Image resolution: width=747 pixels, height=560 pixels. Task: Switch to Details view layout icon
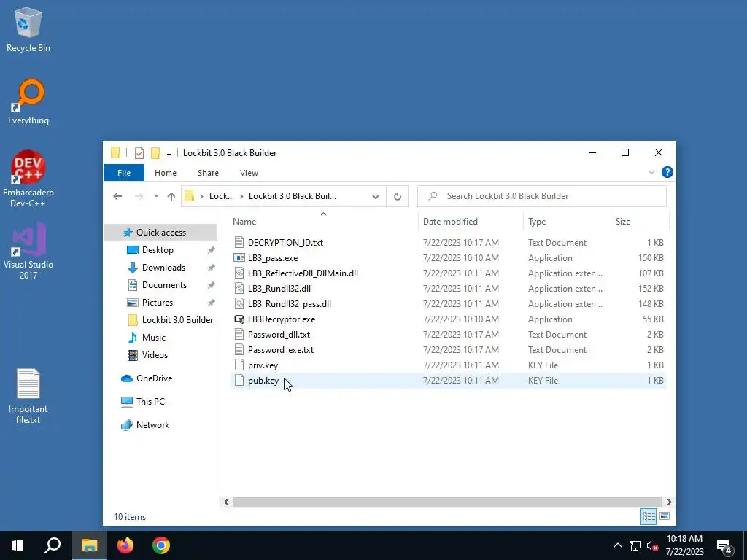click(649, 516)
